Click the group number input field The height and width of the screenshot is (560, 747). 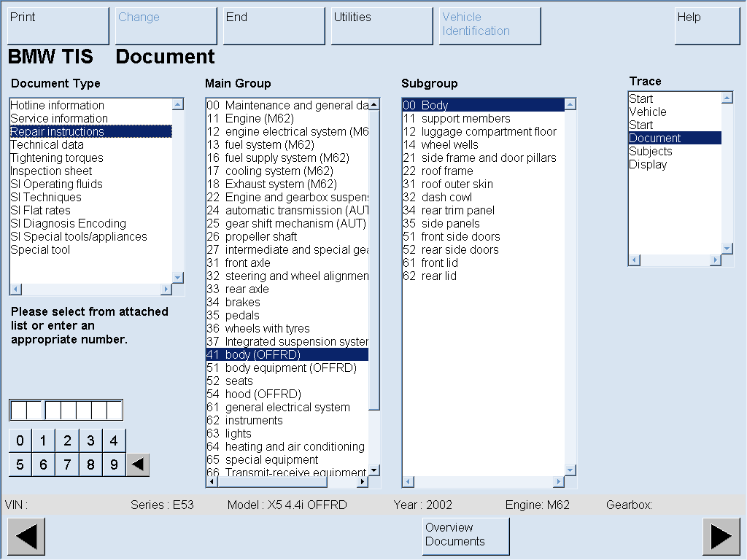tap(66, 411)
